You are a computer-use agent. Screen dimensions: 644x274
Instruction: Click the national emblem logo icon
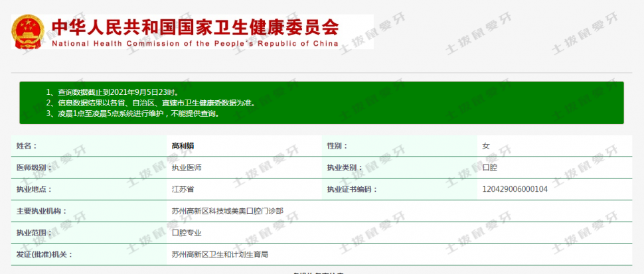tap(27, 31)
